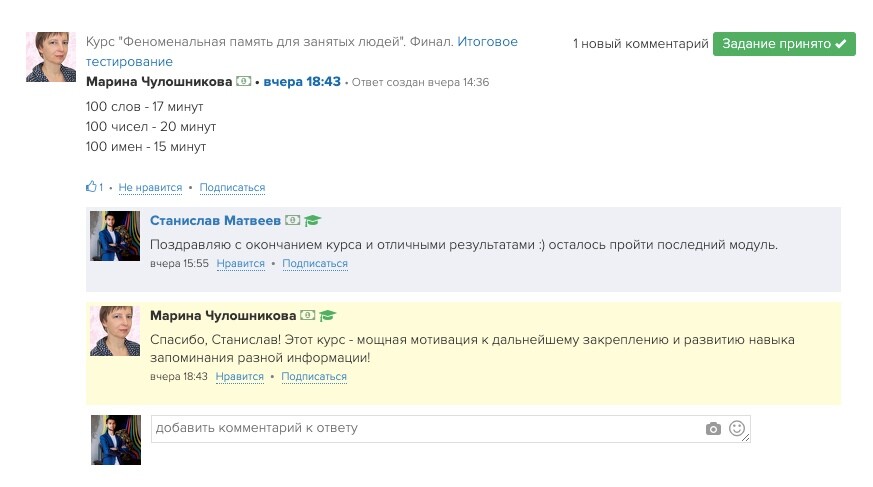Open the Итоговое тестирование link
This screenshot has height=487, width=873.
[302, 51]
